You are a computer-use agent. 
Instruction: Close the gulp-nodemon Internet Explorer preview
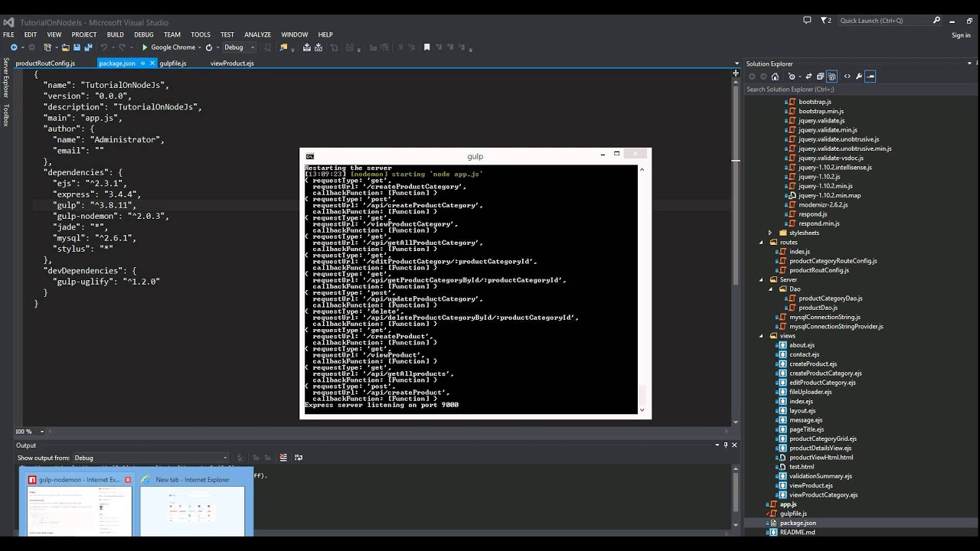click(128, 480)
